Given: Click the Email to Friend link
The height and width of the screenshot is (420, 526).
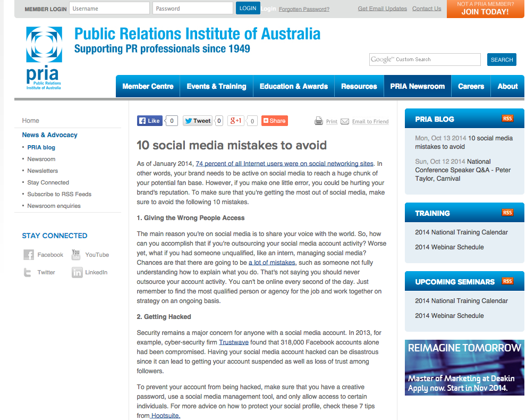Looking at the screenshot, I should click(370, 122).
